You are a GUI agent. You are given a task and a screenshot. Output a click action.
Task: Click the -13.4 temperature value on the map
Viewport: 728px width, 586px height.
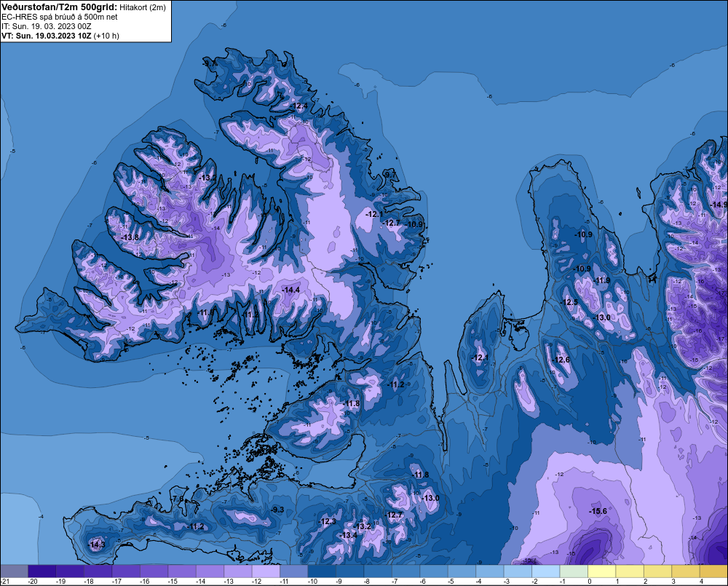tap(349, 535)
